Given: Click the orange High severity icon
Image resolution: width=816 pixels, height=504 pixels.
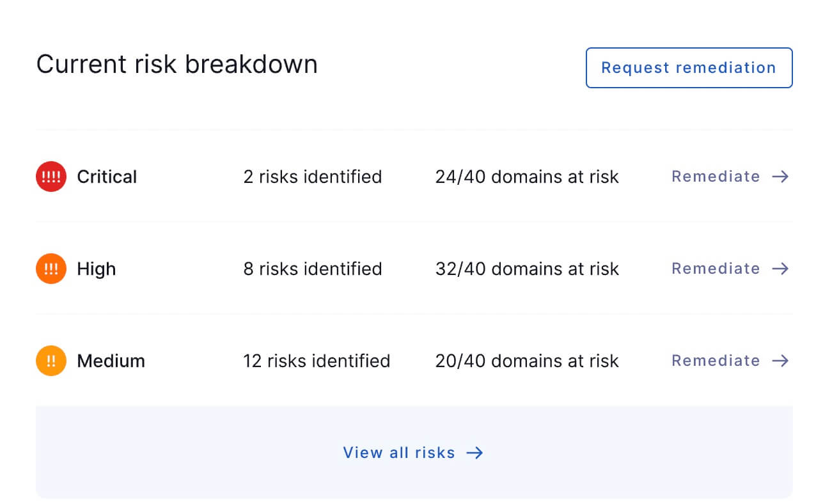Looking at the screenshot, I should click(51, 269).
